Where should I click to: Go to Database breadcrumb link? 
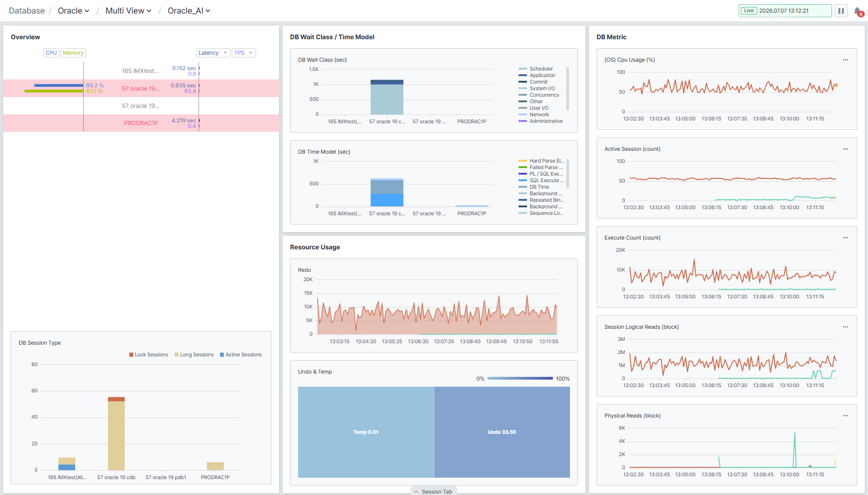tap(27, 11)
